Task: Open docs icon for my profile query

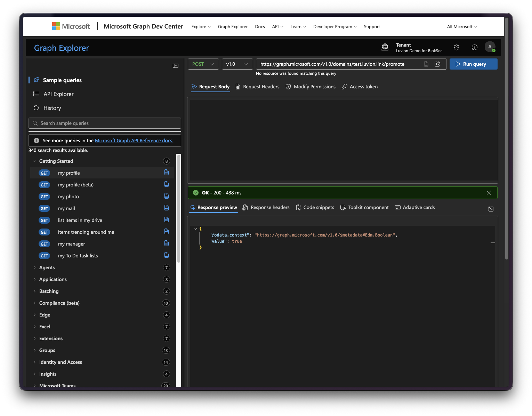Action: (167, 173)
